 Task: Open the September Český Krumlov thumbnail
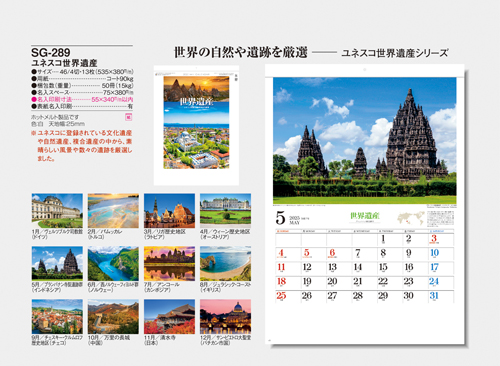(x=57, y=316)
